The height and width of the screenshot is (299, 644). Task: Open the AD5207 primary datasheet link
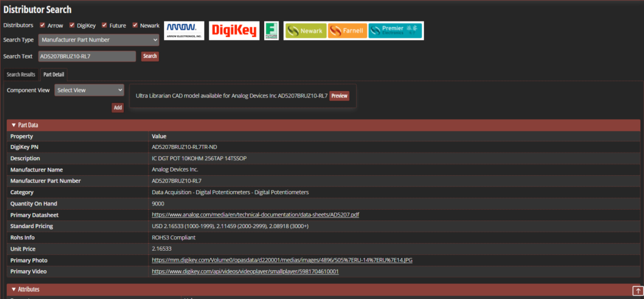255,214
